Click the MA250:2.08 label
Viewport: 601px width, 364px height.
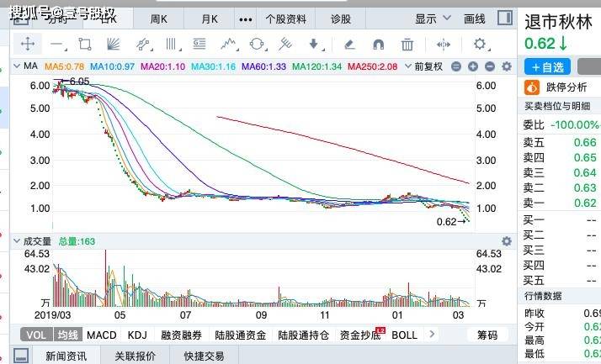pos(373,66)
